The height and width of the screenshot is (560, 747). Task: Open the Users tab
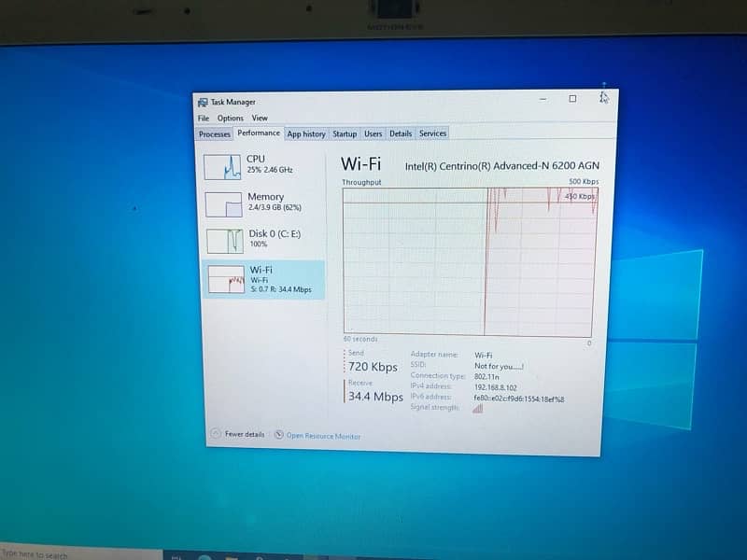(373, 134)
